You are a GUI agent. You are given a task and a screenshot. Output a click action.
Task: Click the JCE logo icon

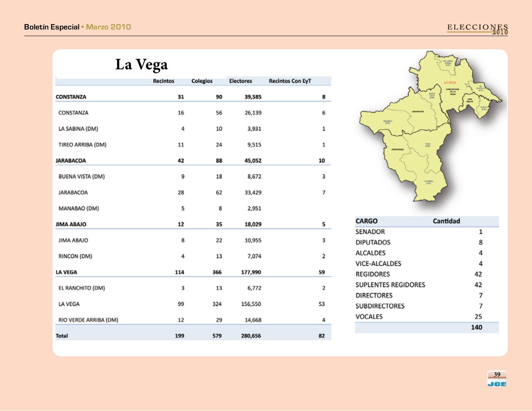pos(496,383)
